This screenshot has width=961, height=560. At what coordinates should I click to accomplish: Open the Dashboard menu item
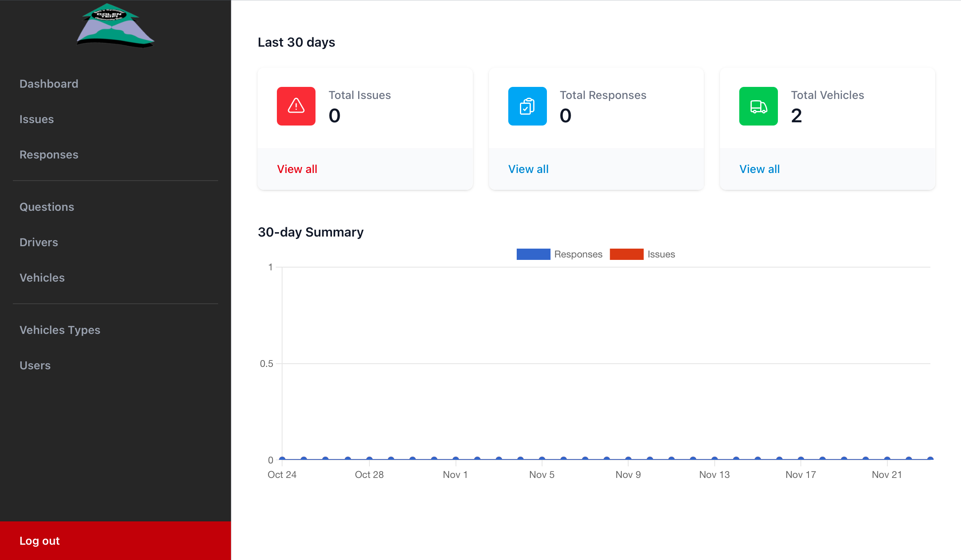pos(49,84)
